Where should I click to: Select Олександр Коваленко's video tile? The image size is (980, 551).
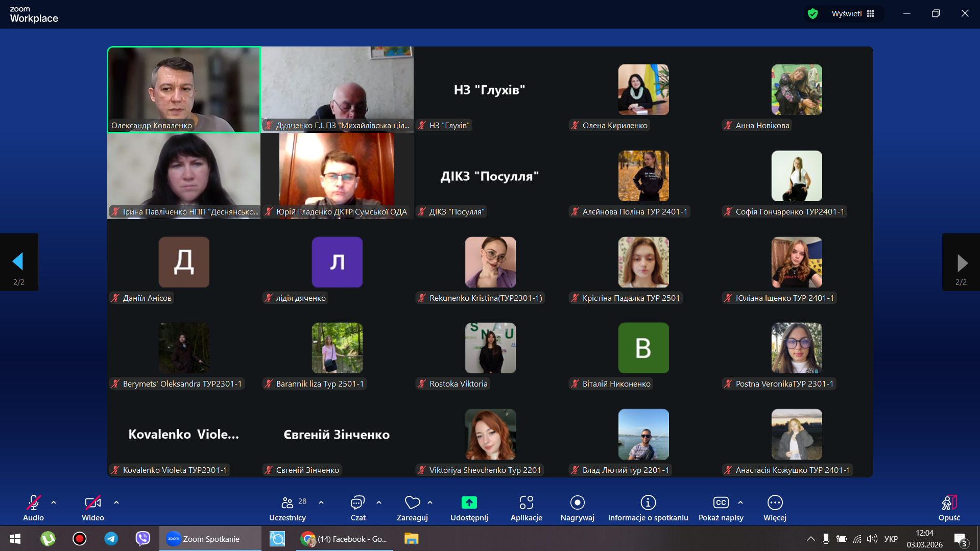[x=184, y=89]
